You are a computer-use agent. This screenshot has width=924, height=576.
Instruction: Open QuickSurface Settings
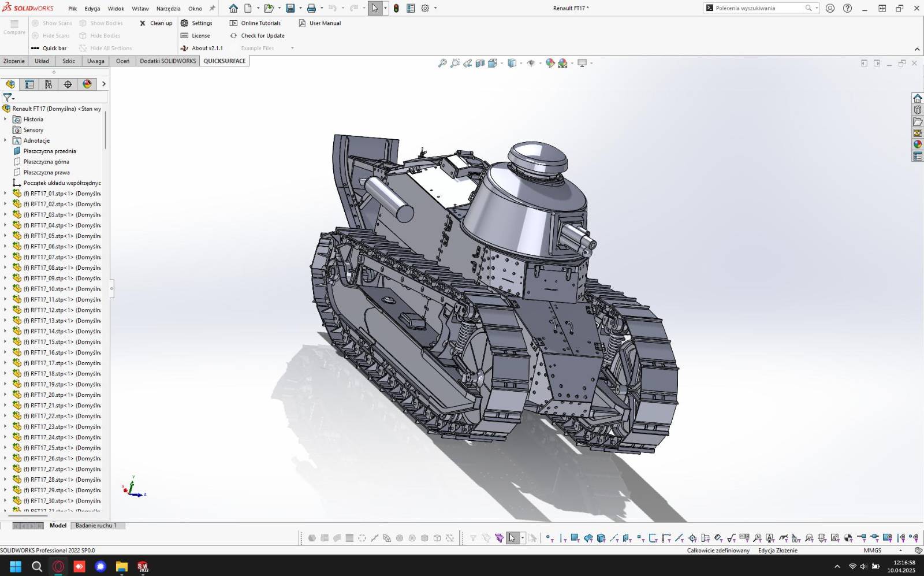196,23
